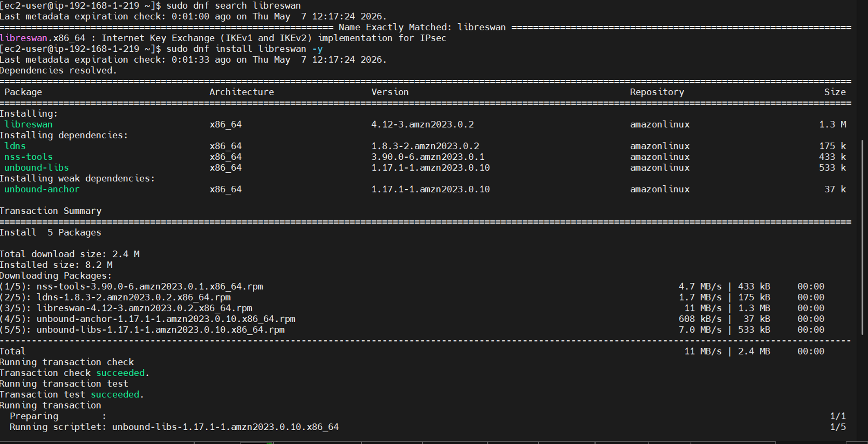Select the 'nss-tools' package name in table
Image resolution: width=868 pixels, height=444 pixels.
28,157
